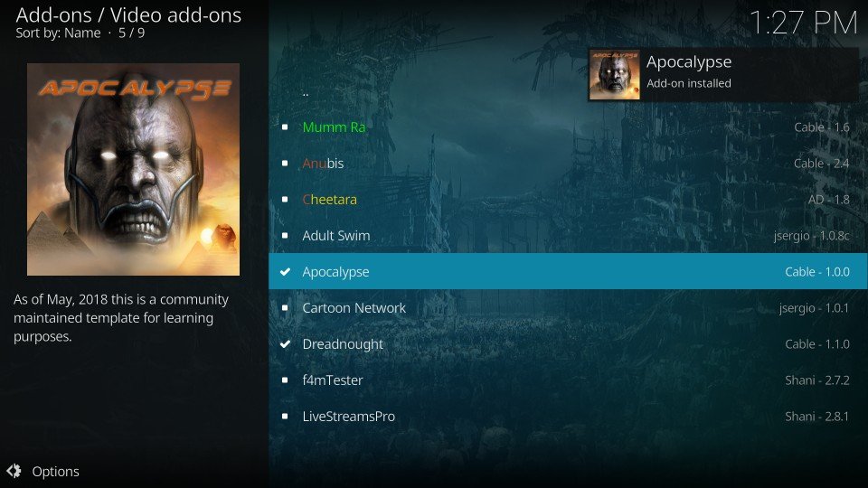Click the bullet icon next to Cheetara

[285, 199]
